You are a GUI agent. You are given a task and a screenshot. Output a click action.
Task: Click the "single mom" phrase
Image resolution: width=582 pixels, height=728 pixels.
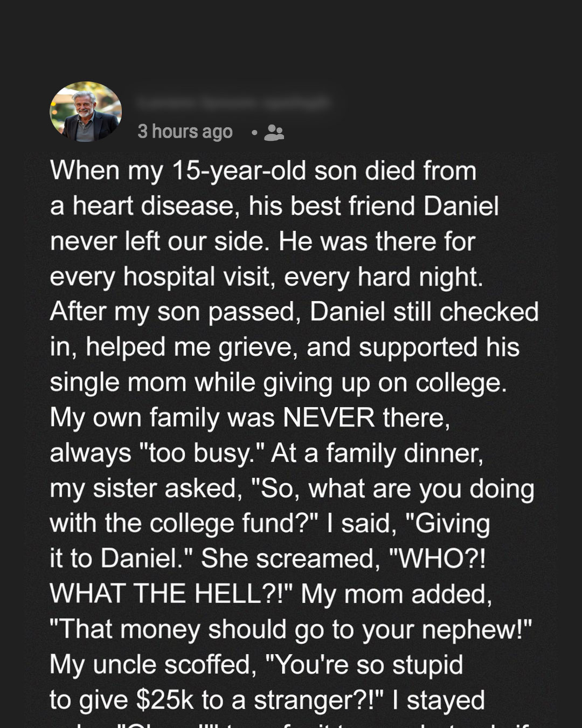point(117,383)
